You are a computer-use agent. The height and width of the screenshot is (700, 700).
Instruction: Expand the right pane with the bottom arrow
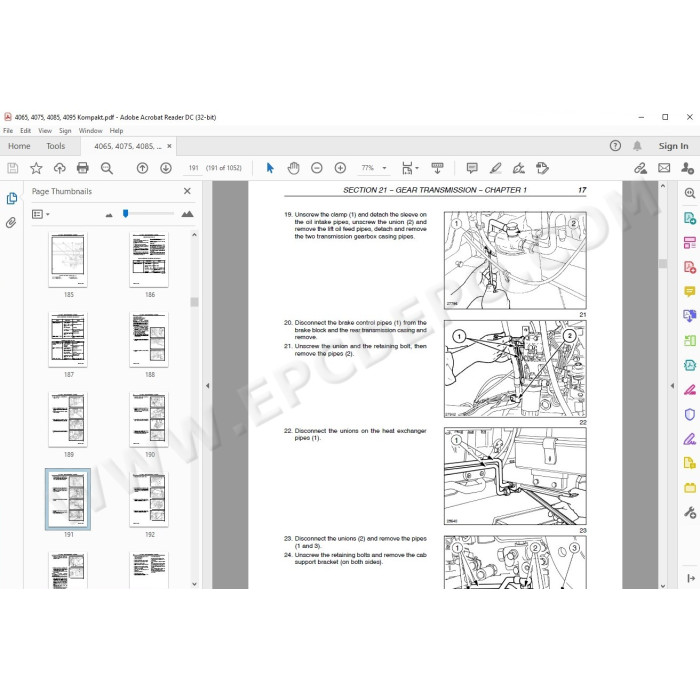coord(691,578)
